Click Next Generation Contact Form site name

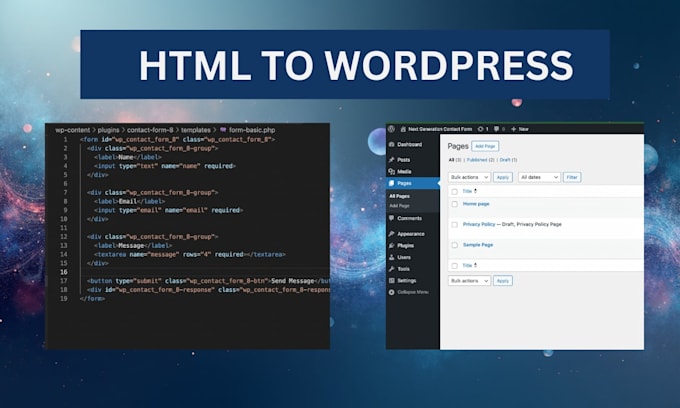point(440,129)
